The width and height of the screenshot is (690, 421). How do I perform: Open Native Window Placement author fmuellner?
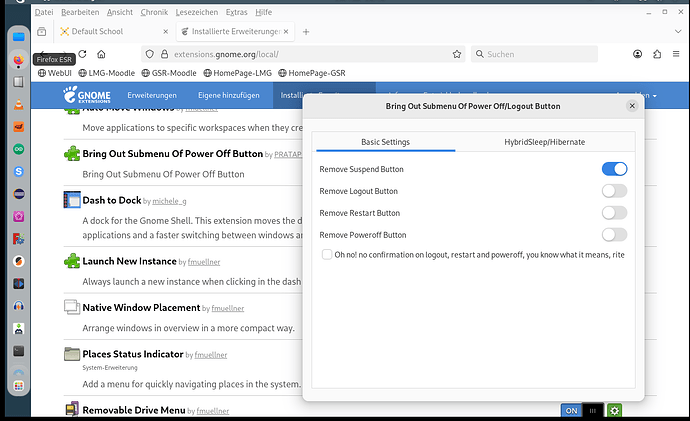click(x=228, y=308)
